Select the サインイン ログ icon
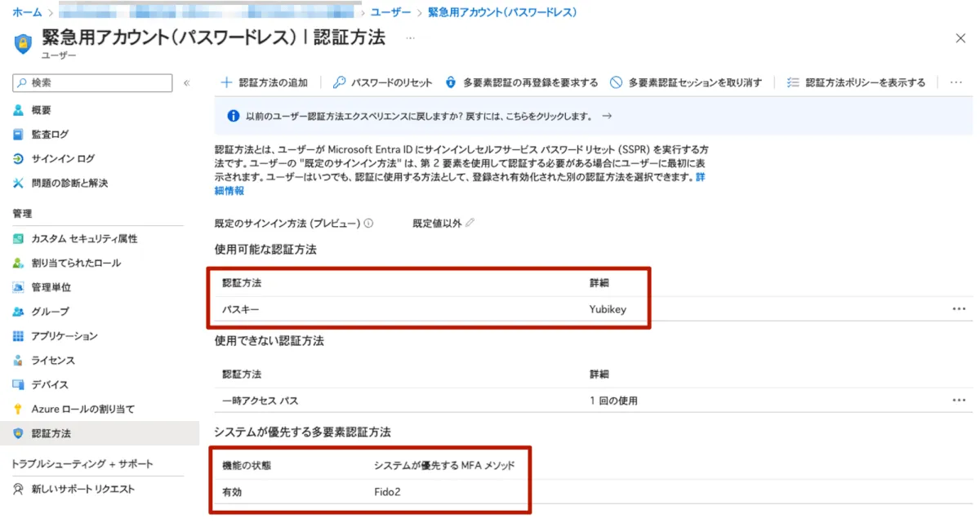The width and height of the screenshot is (980, 523). 18,159
